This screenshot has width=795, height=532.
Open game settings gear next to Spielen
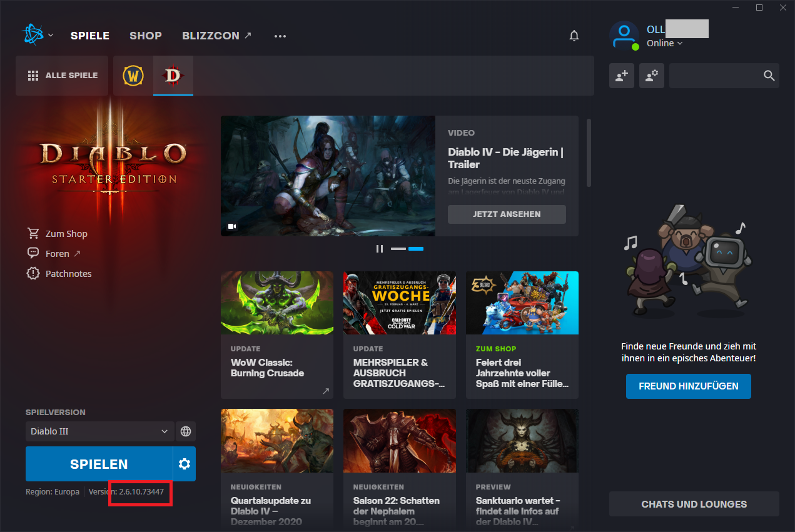(185, 464)
